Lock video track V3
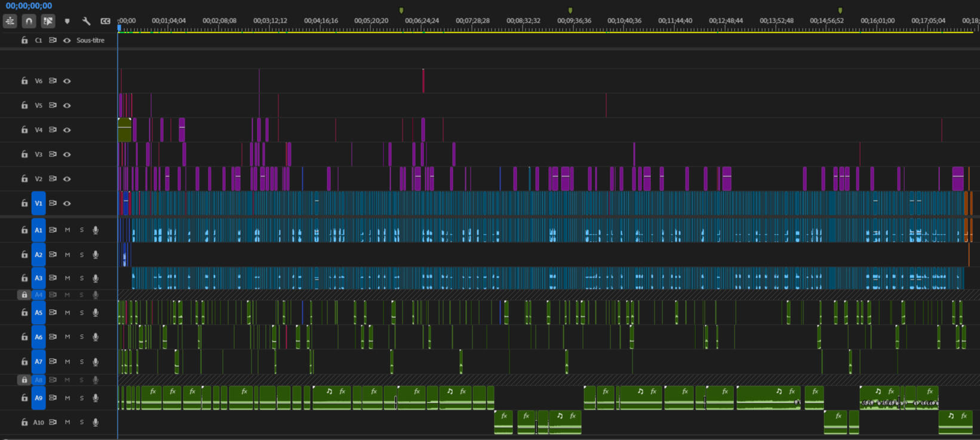This screenshot has width=980, height=440. pyautogui.click(x=24, y=154)
